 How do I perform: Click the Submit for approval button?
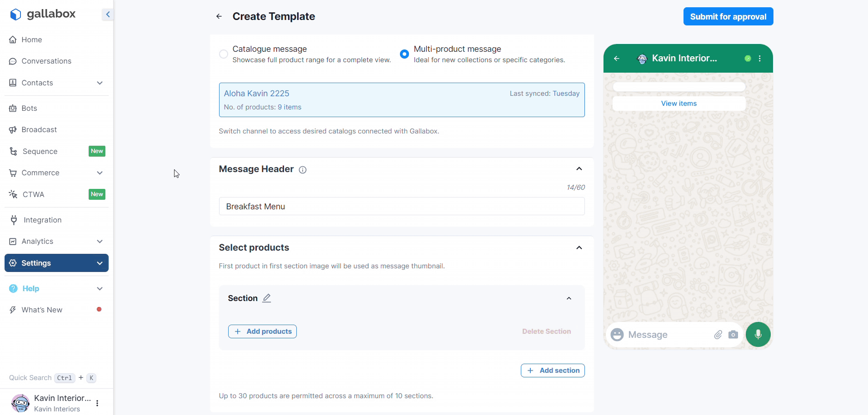(728, 17)
